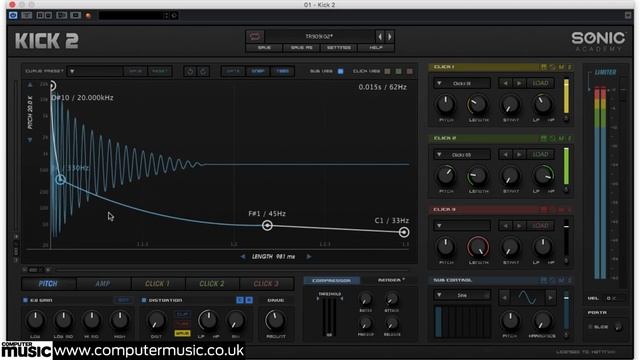This screenshot has height=360, width=640.
Task: Enable the Distortion section
Action: [x=144, y=300]
